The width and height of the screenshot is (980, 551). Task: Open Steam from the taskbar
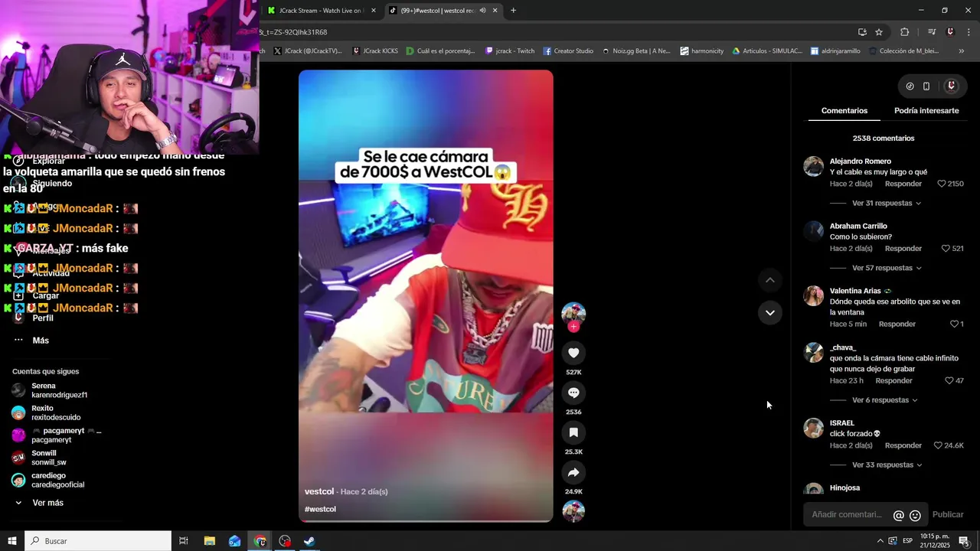(309, 541)
